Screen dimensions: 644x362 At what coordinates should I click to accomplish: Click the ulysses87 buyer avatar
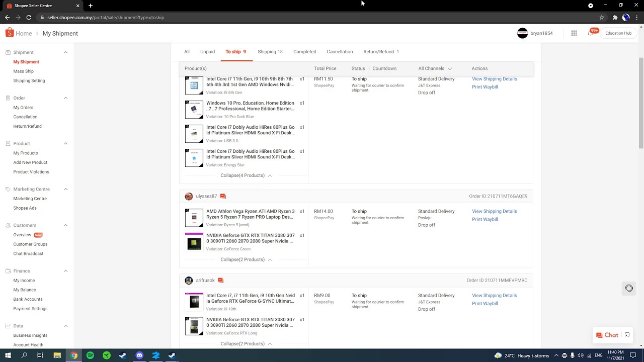click(189, 196)
